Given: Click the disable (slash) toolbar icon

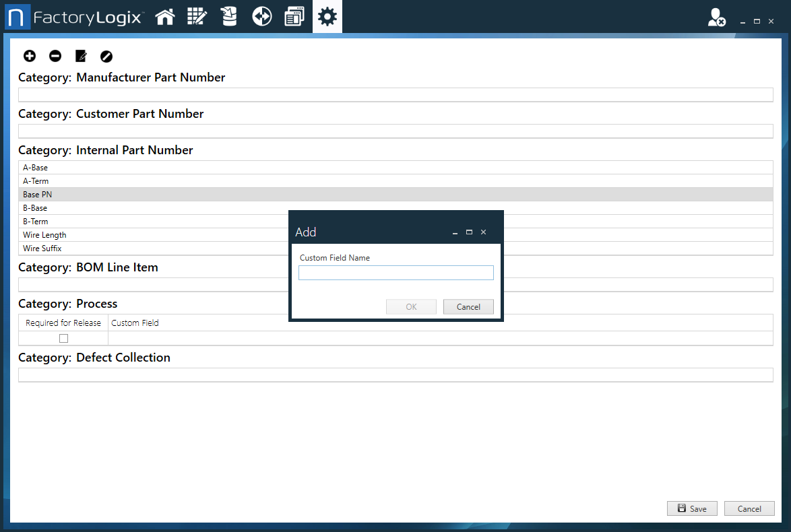Looking at the screenshot, I should 106,56.
